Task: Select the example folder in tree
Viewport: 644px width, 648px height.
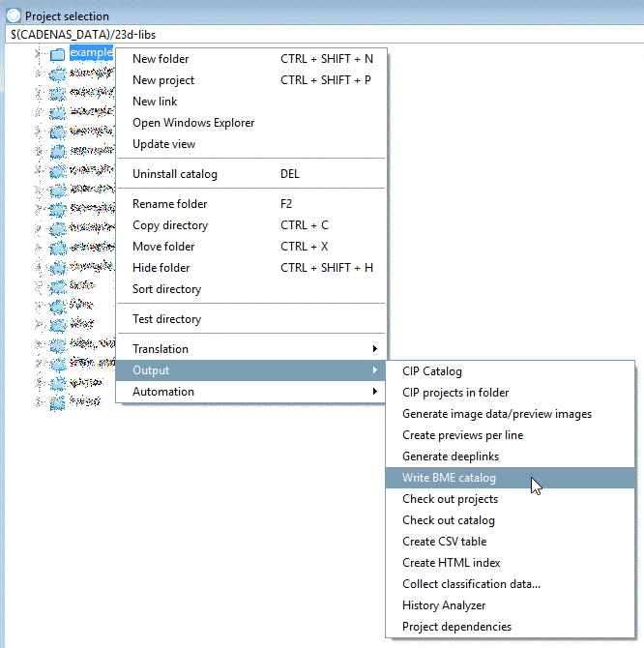Action: (x=91, y=53)
